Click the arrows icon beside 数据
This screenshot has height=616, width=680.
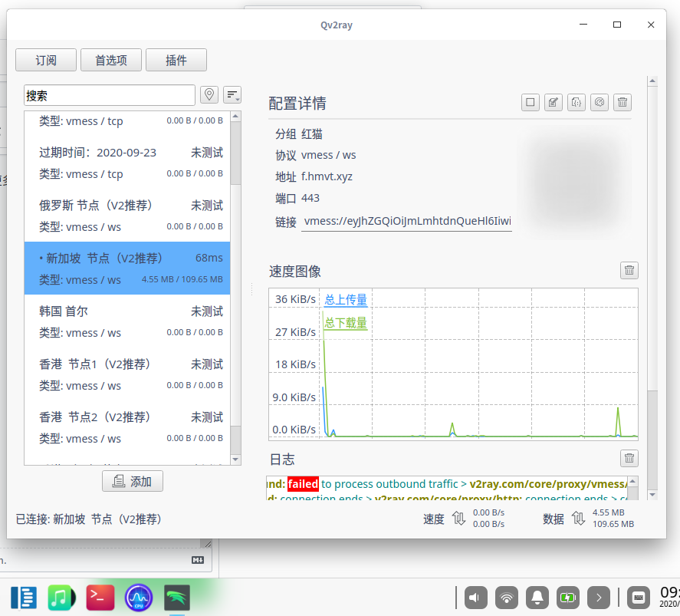[579, 519]
